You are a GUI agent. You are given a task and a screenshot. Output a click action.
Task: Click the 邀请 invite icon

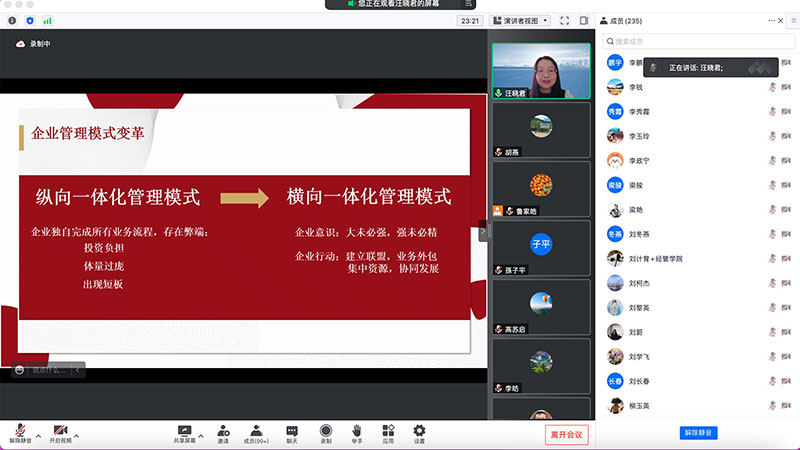point(223,431)
